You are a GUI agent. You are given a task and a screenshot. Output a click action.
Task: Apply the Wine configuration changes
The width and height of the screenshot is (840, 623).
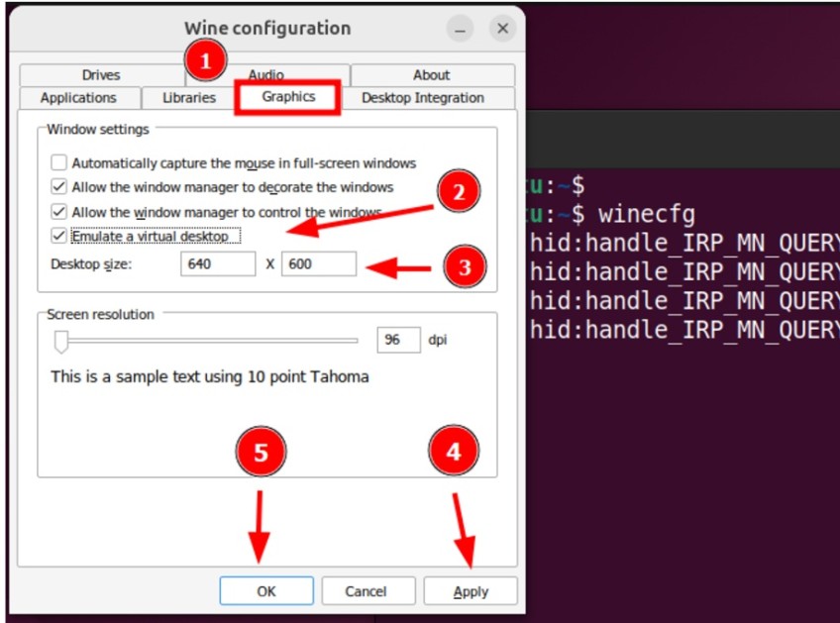[x=471, y=591]
